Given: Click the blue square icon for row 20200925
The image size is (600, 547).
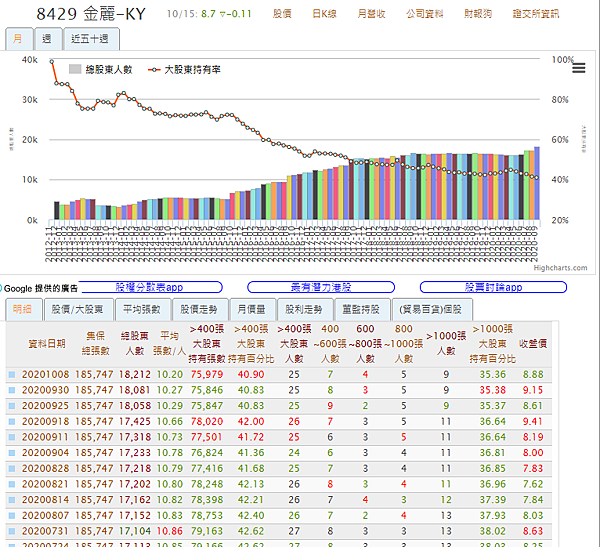Looking at the screenshot, I should 12,406.
